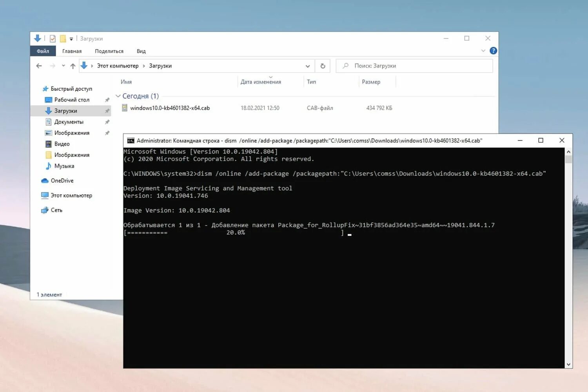Open the address bar history dropdown

click(308, 66)
